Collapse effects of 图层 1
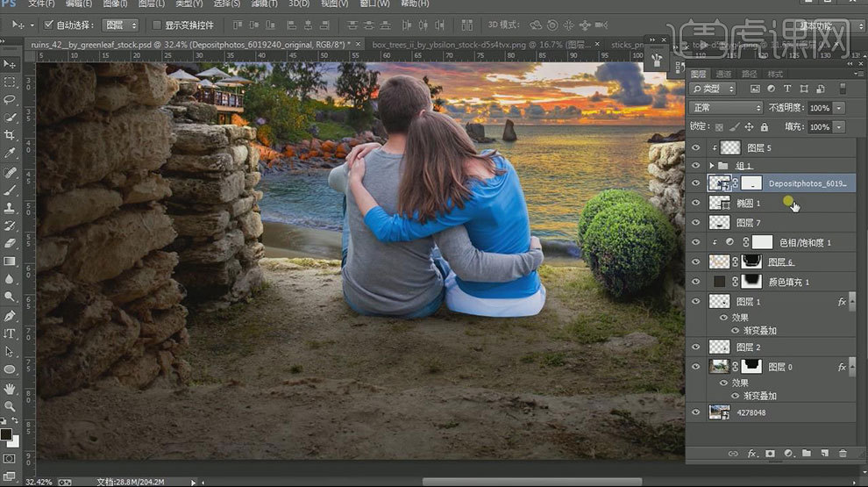Image resolution: width=868 pixels, height=487 pixels. (852, 301)
